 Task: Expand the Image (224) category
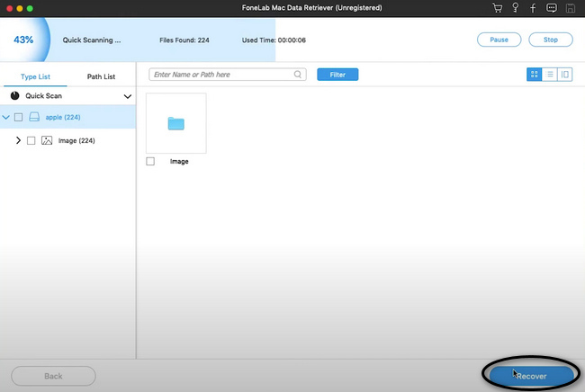[18, 140]
